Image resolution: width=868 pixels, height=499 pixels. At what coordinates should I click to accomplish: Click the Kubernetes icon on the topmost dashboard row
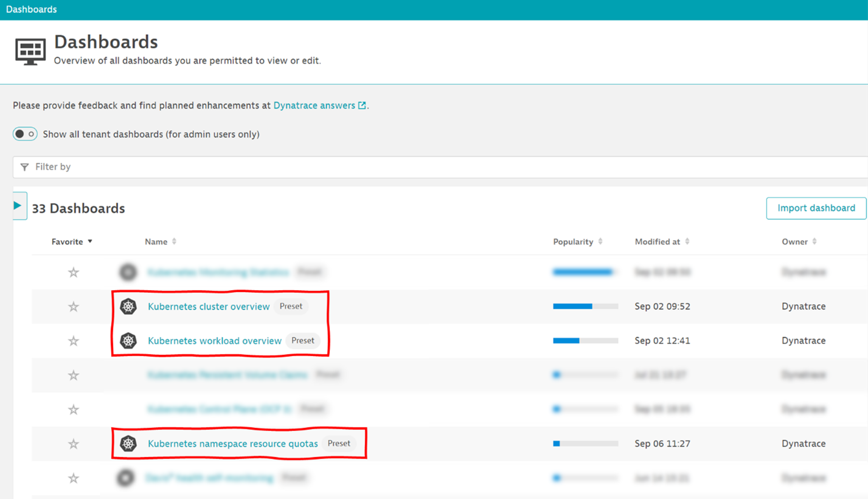point(128,272)
